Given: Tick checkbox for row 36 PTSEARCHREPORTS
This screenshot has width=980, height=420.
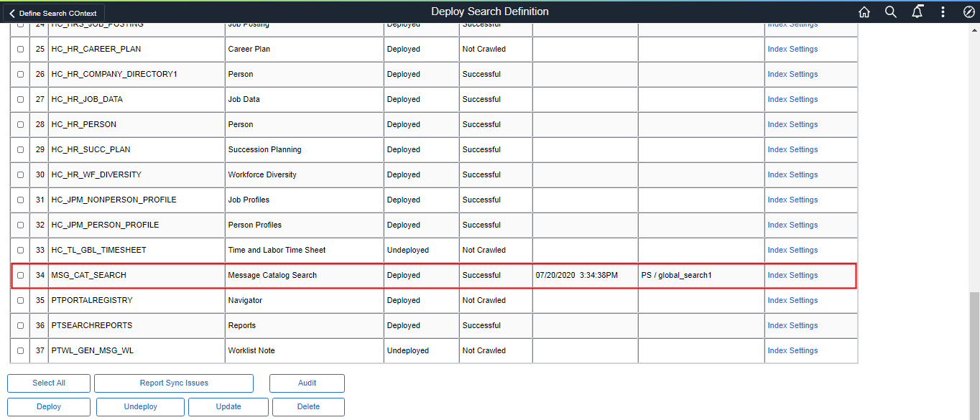Looking at the screenshot, I should coord(20,326).
